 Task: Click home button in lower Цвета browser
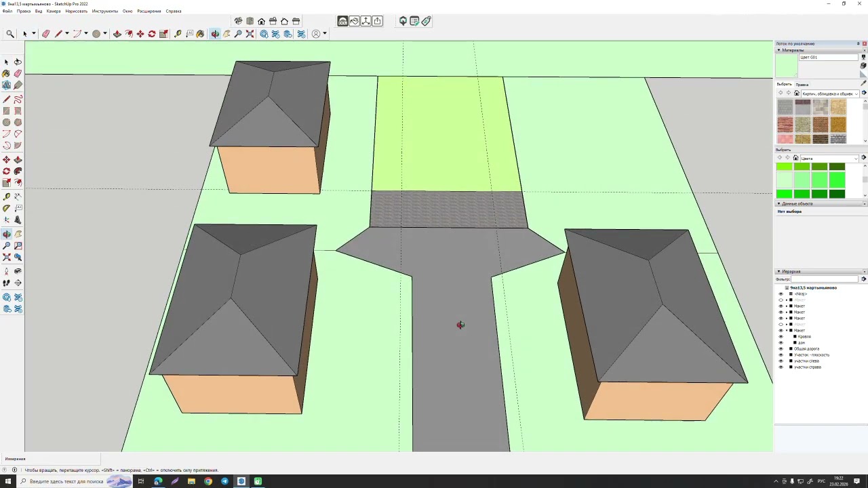point(795,158)
